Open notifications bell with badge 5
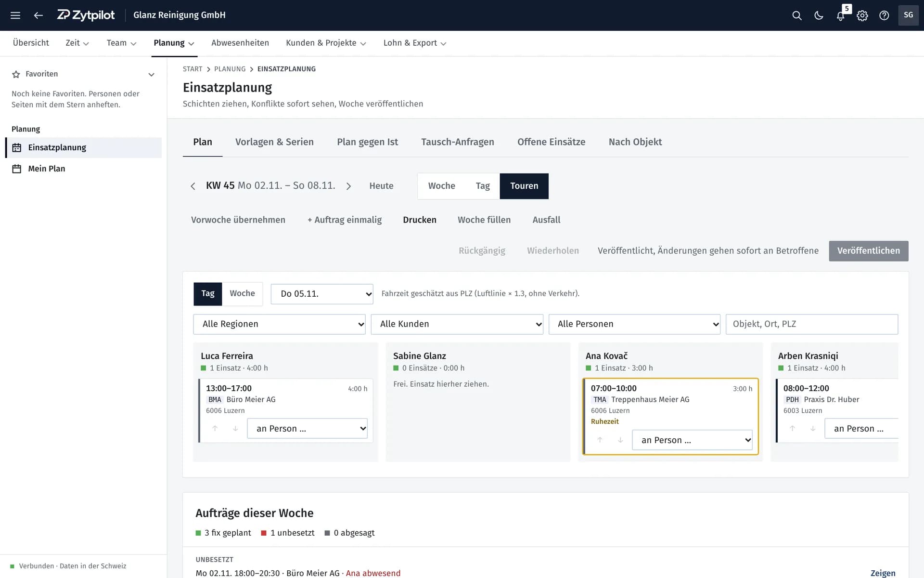 [841, 15]
